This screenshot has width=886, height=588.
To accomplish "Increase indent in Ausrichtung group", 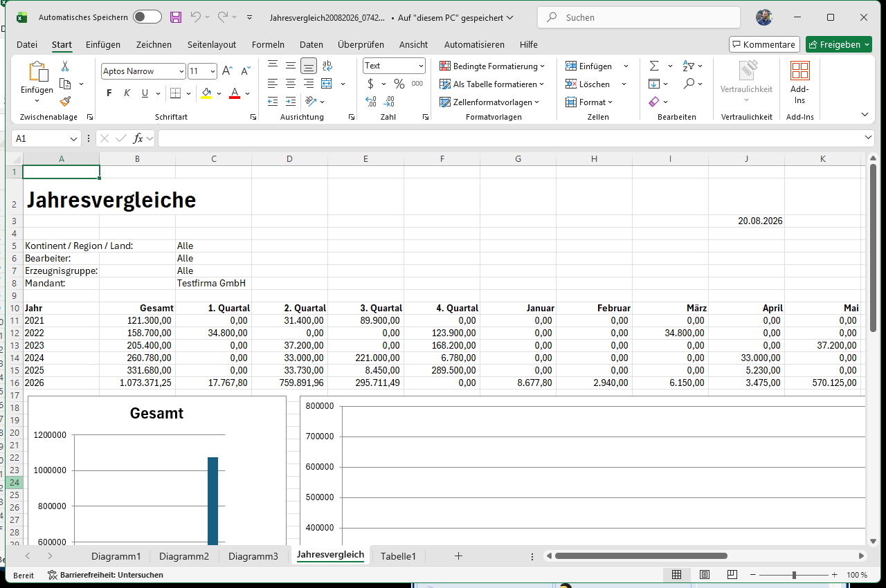I will click(291, 102).
